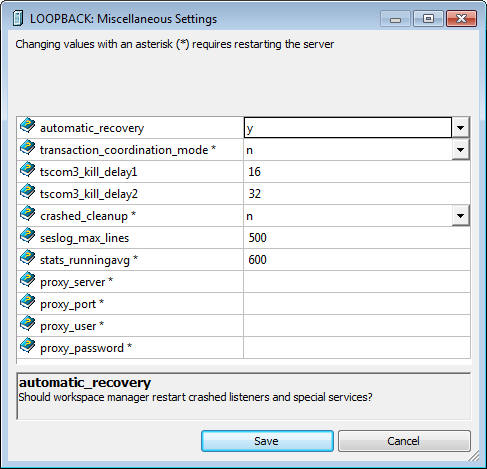The image size is (487, 469).
Task: Click the automatic_recovery description heading
Action: 85,383
